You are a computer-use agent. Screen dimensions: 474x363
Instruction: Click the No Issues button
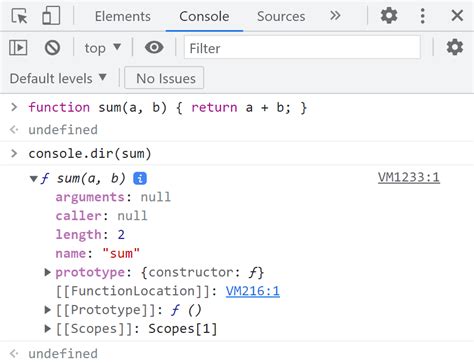[164, 79]
